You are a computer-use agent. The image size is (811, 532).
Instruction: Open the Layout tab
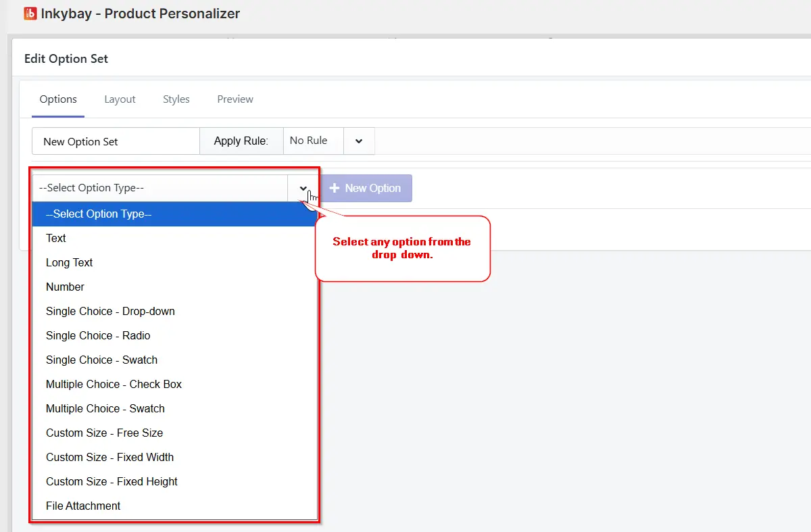(120, 99)
